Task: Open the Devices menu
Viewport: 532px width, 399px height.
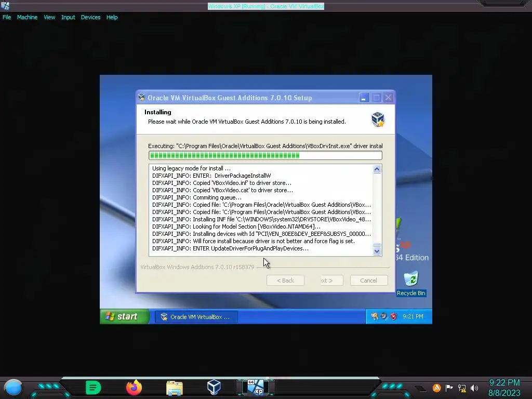Action: coord(90,17)
